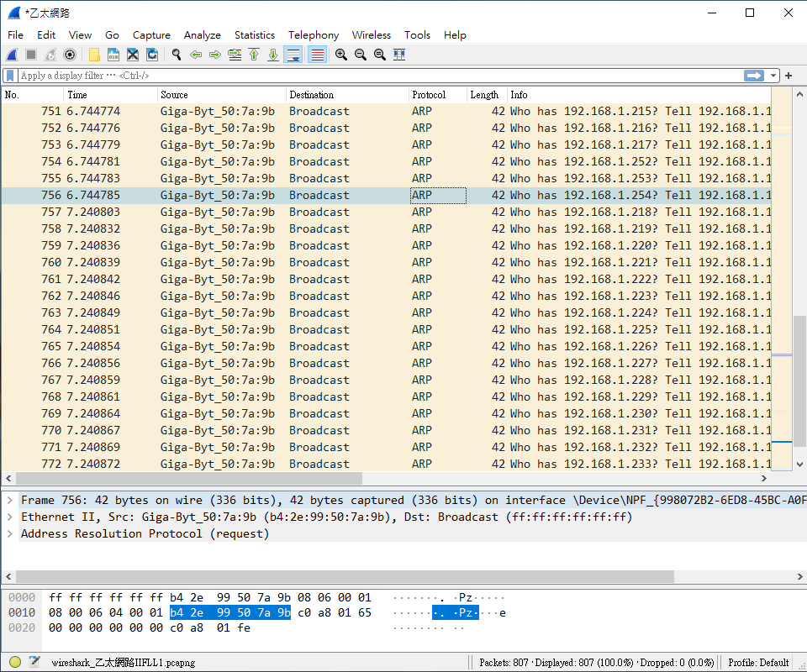This screenshot has height=672, width=807.
Task: Expand the Frame 756 details
Action: point(9,500)
